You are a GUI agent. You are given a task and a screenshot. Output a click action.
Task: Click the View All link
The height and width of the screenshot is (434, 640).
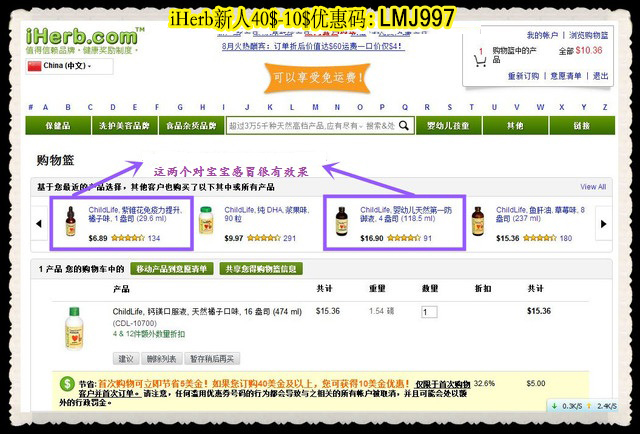593,187
